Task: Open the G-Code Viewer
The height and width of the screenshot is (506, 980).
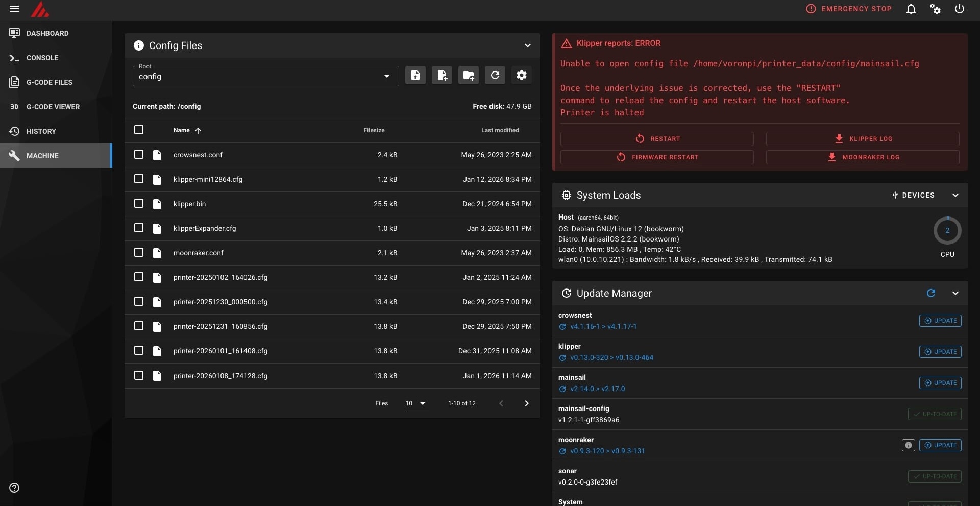Action: 56,107
